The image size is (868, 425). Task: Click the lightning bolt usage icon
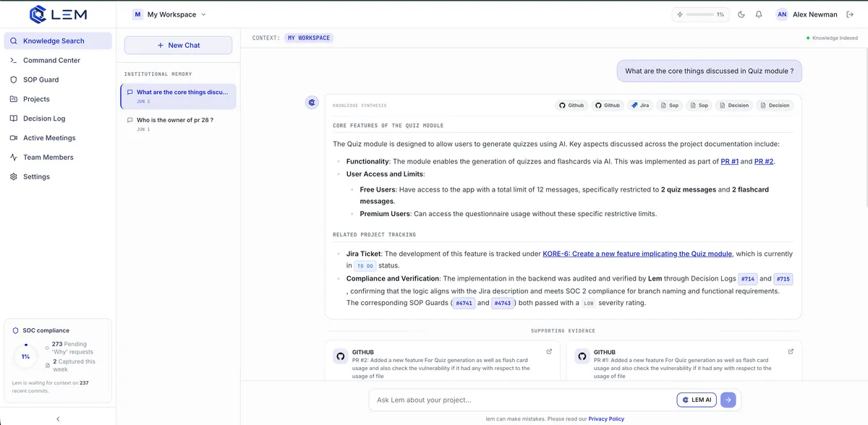tap(680, 14)
